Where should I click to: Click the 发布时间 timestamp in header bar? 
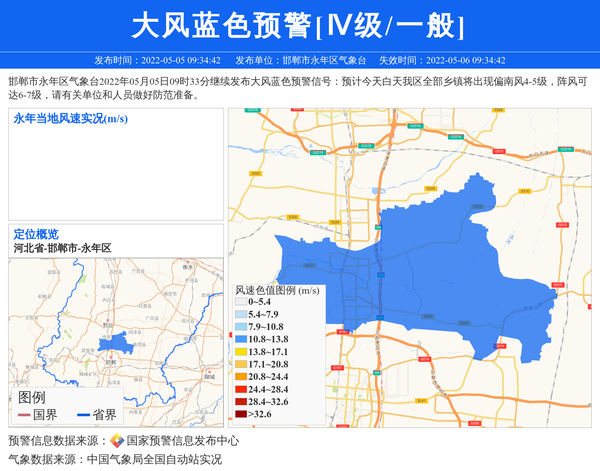coord(157,60)
